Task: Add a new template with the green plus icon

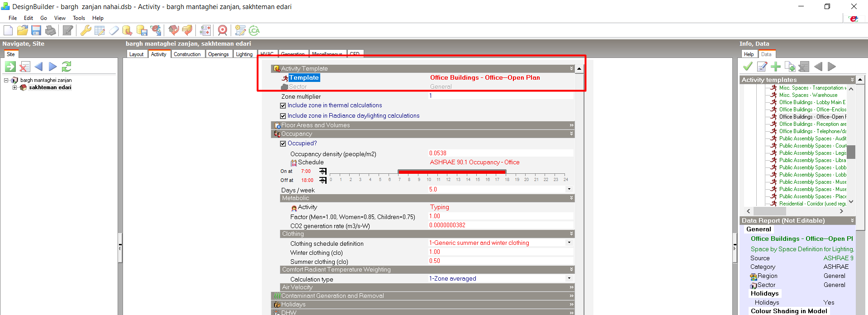Action: 776,67
